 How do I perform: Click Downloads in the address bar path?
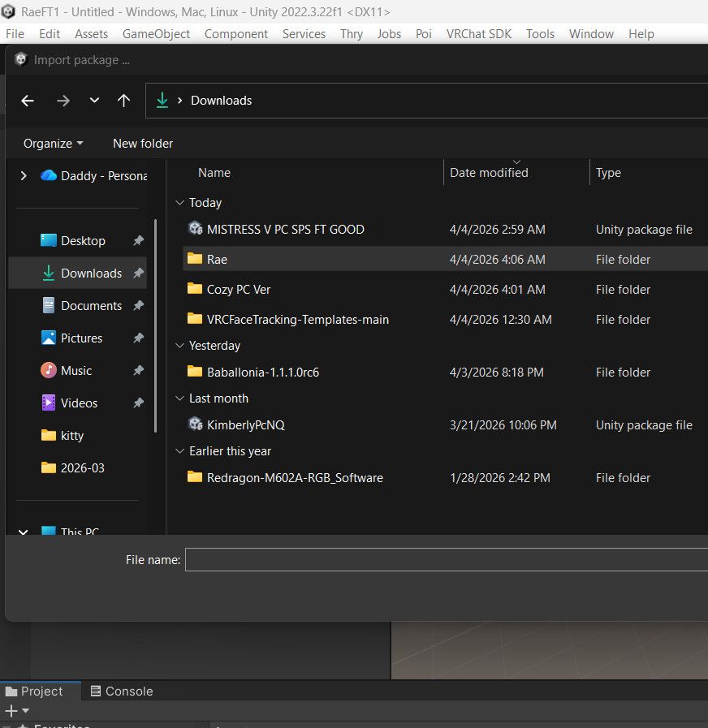click(221, 101)
